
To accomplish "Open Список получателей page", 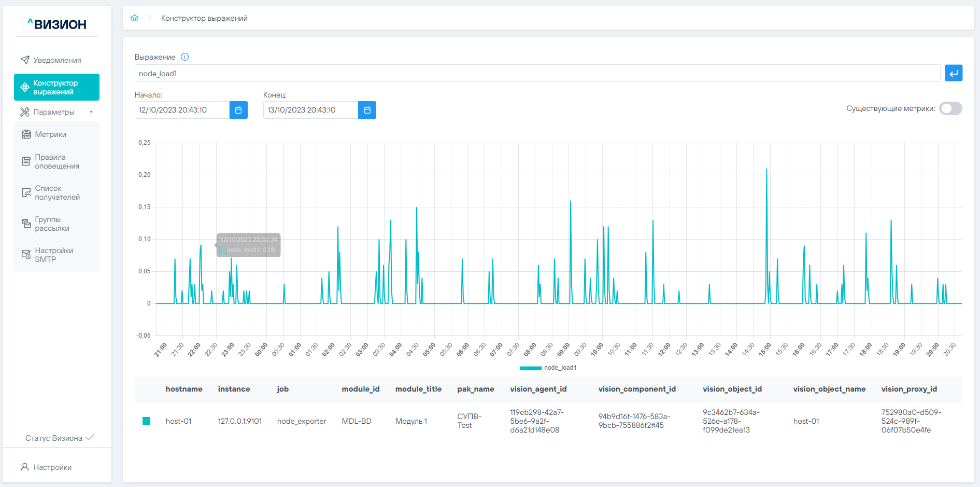I will click(x=56, y=192).
